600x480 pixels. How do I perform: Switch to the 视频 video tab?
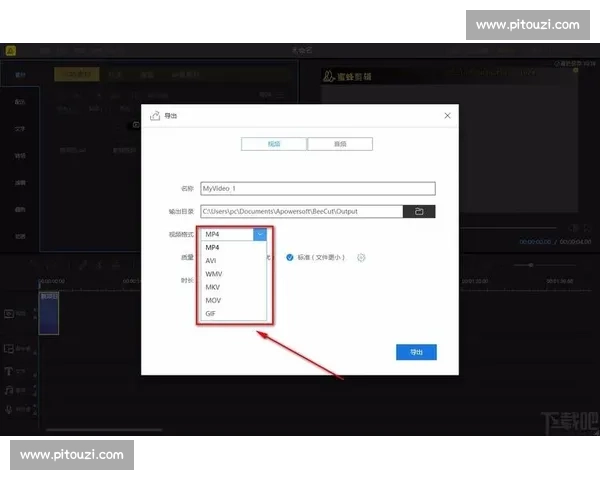point(274,144)
